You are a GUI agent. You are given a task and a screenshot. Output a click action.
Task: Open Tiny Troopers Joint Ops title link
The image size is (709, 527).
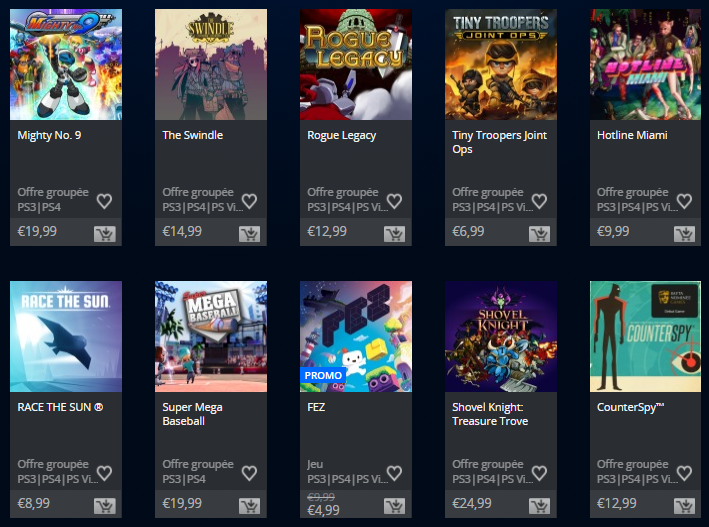499,142
